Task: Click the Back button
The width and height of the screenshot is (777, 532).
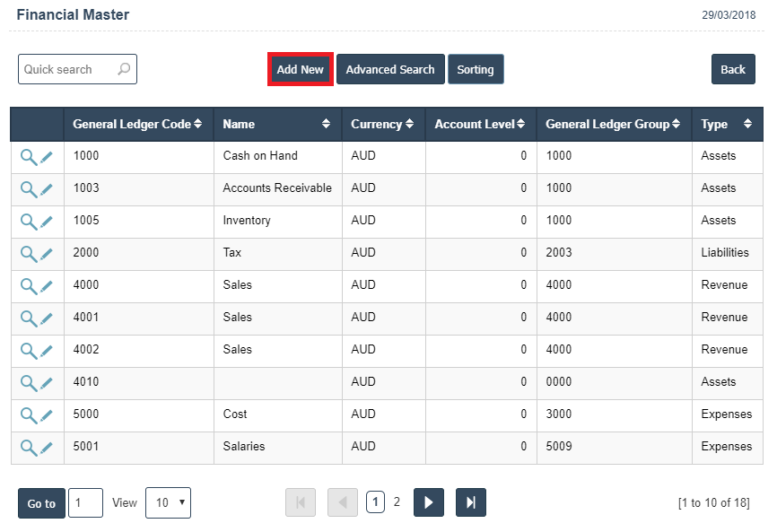Action: pos(733,69)
